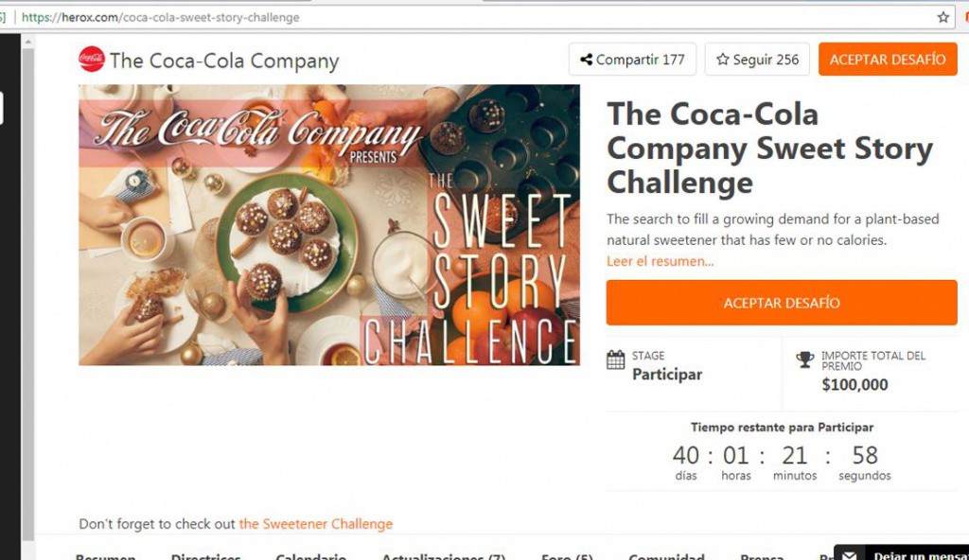Click the Coca-Cola red logo icon
The width and height of the screenshot is (969, 560).
tap(92, 60)
